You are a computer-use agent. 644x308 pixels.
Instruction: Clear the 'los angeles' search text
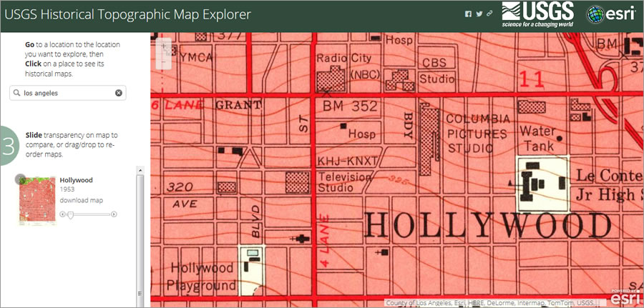coord(119,93)
